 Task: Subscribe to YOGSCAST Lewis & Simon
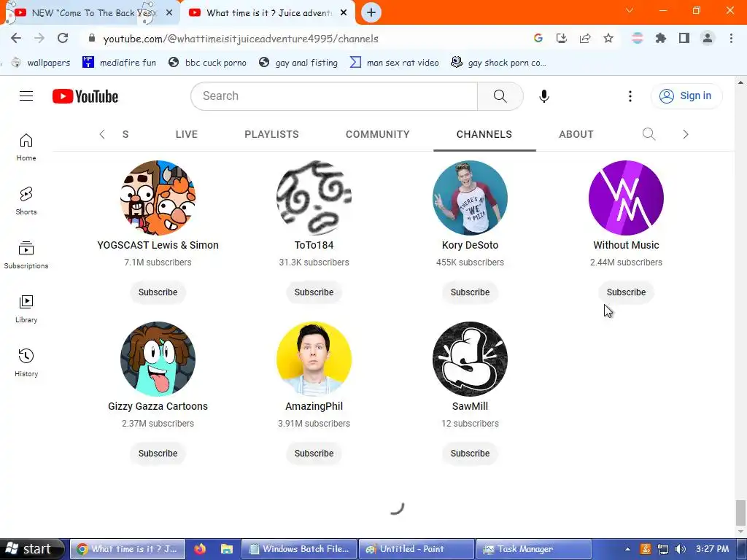click(x=158, y=292)
